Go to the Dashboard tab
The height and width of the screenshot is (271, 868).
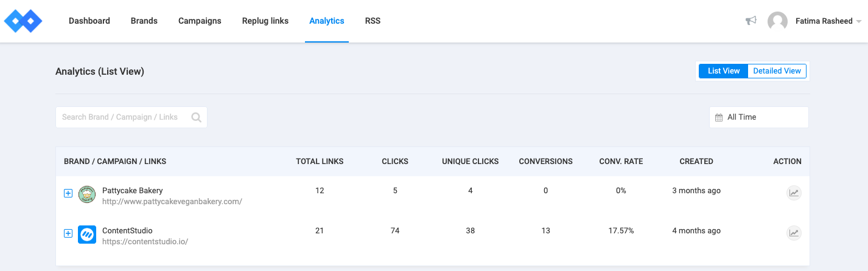[x=89, y=21]
